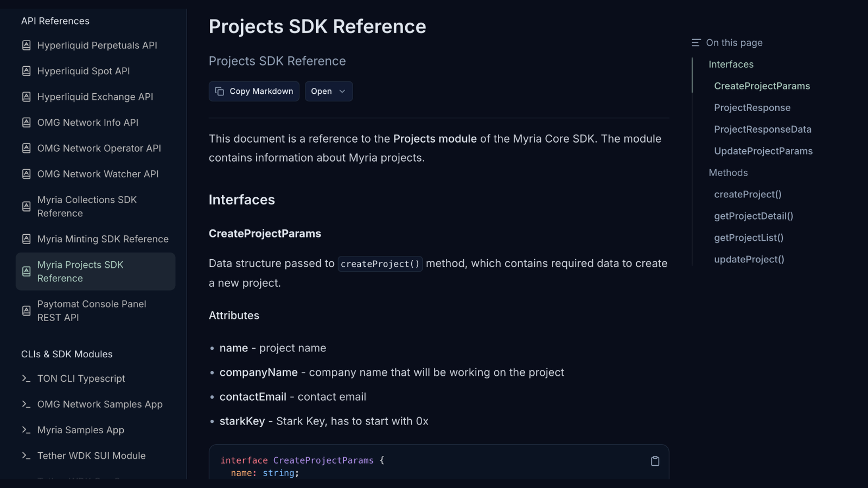The height and width of the screenshot is (488, 868).
Task: Click the On this page list icon
Action: pos(696,43)
